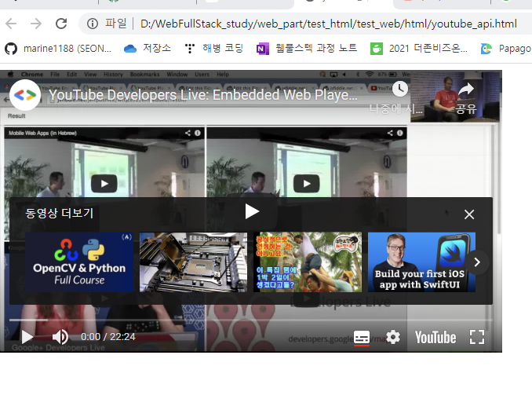Screen dimensions: 532x410
Task: Open the 2021 더존비즈온 bookmark
Action: 419,49
